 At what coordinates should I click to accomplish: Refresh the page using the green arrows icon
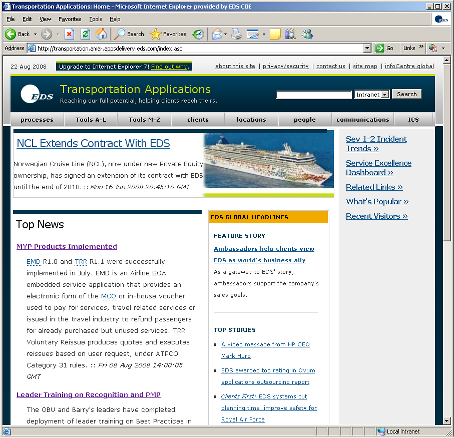[x=85, y=34]
